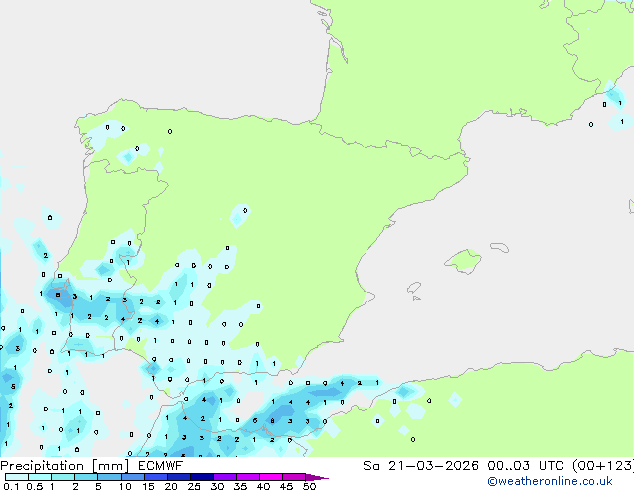Click the 45–50 mm magenta legend swatch
The height and width of the screenshot is (490, 634).
pos(294,477)
